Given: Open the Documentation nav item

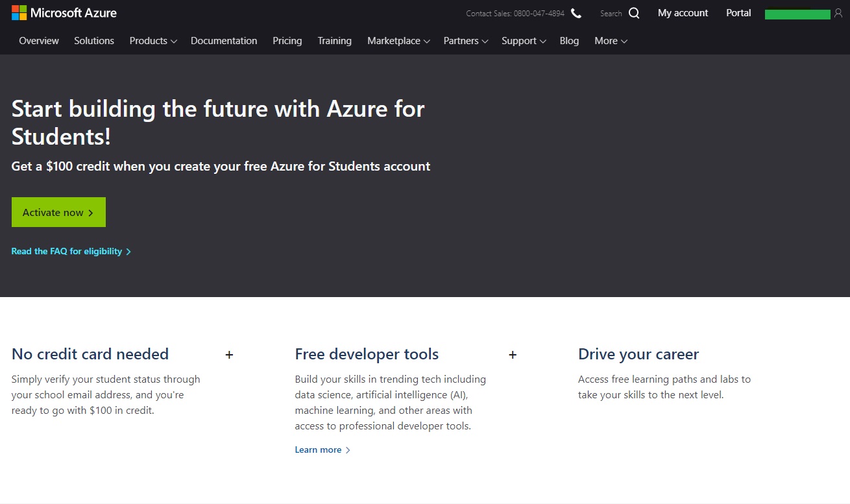Looking at the screenshot, I should (224, 41).
